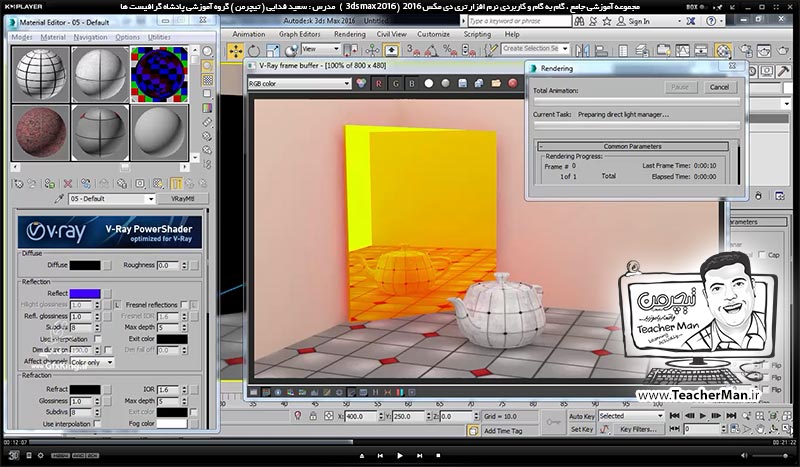Screen dimensions: 800x467
Task: Click Switch to RGB channel icon
Action: point(361,83)
